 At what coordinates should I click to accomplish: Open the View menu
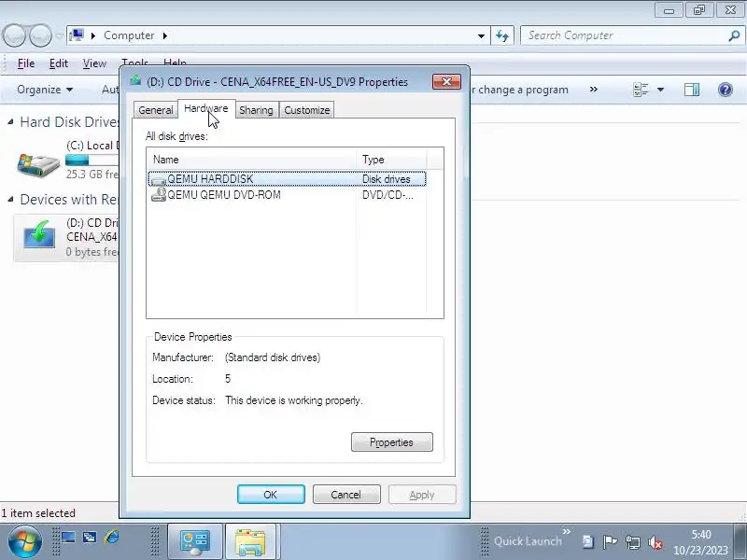click(94, 63)
